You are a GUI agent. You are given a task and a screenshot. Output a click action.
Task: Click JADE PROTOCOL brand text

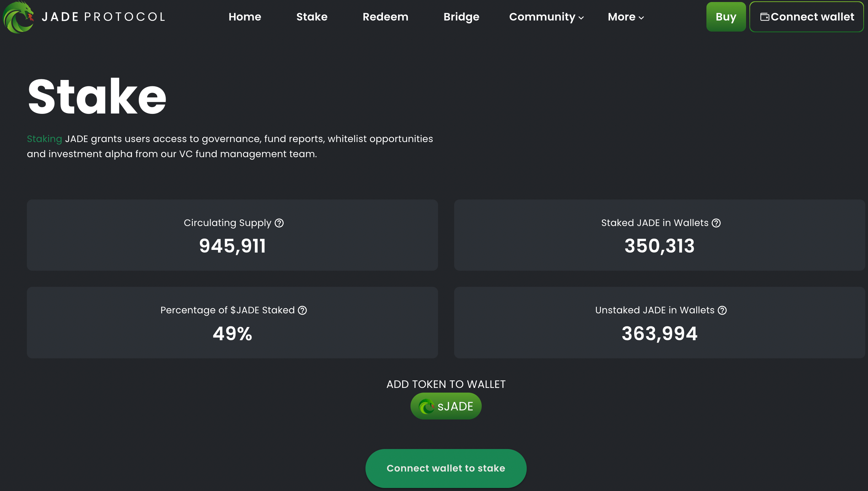point(103,17)
